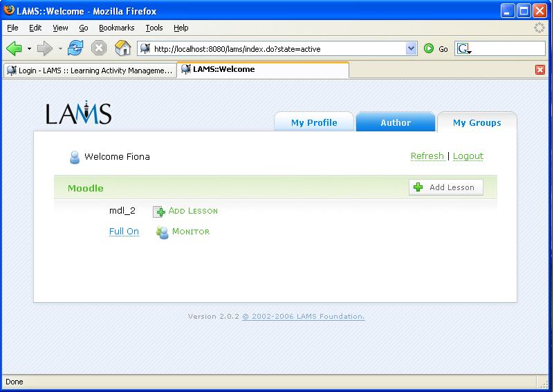Image resolution: width=554 pixels, height=392 pixels.
Task: Open the browser Home page icon
Action: coord(122,48)
